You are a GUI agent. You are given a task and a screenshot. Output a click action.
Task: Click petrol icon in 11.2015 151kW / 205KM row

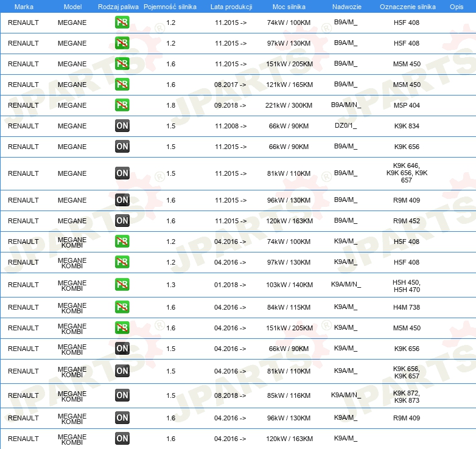pyautogui.click(x=122, y=64)
